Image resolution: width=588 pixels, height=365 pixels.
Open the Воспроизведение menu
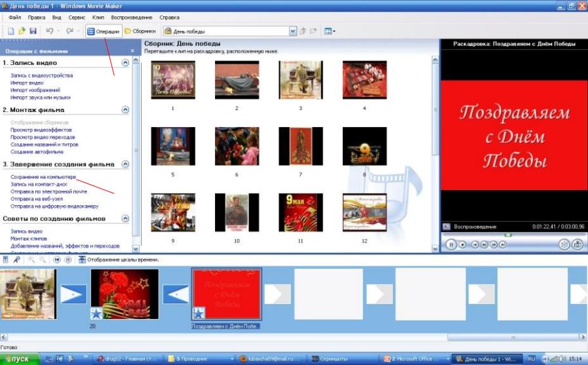click(x=132, y=18)
